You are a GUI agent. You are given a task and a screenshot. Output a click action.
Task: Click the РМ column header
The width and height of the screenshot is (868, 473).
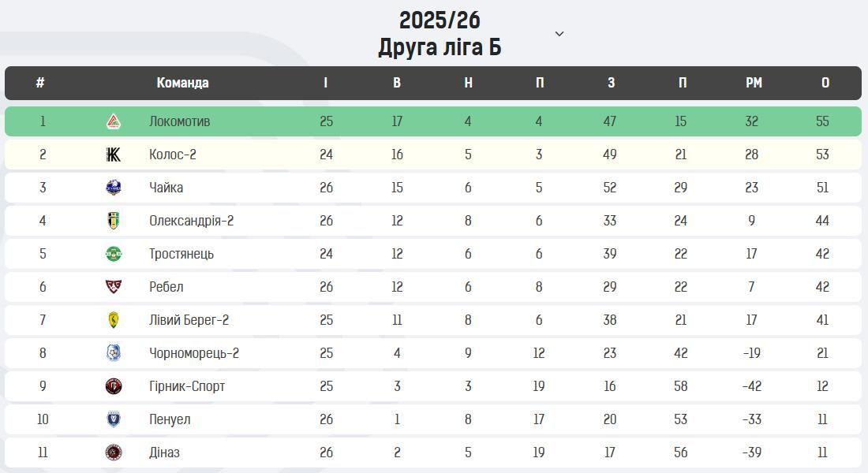[754, 83]
